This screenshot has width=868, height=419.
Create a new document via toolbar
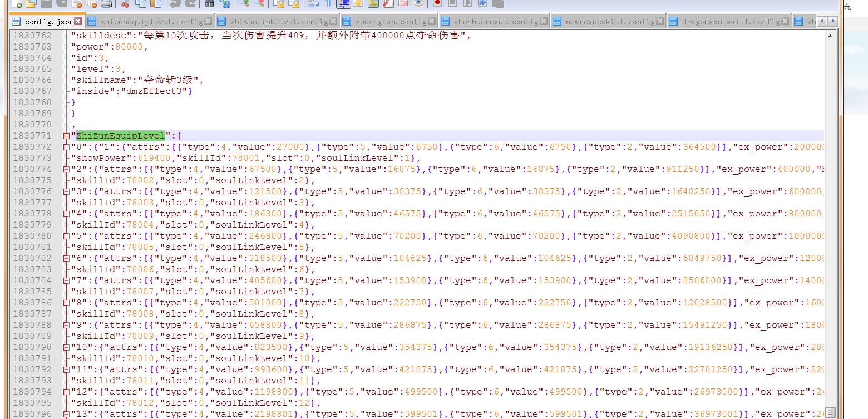click(x=16, y=3)
